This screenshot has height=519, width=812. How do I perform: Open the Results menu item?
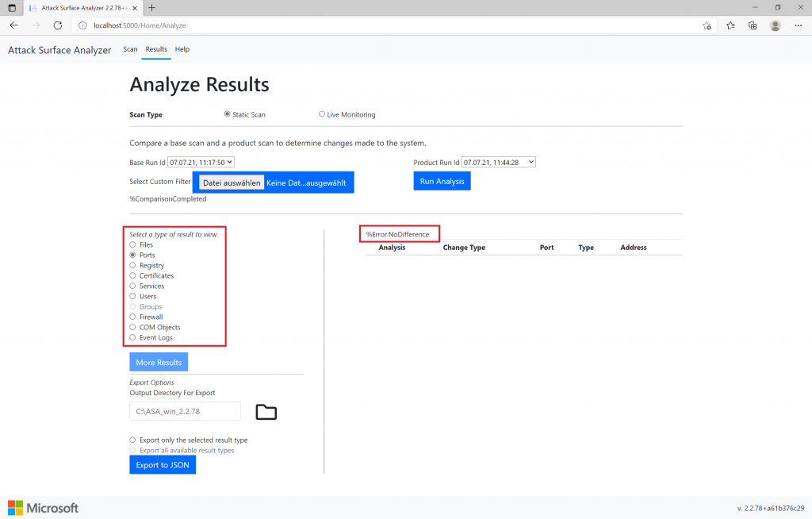[x=156, y=49]
